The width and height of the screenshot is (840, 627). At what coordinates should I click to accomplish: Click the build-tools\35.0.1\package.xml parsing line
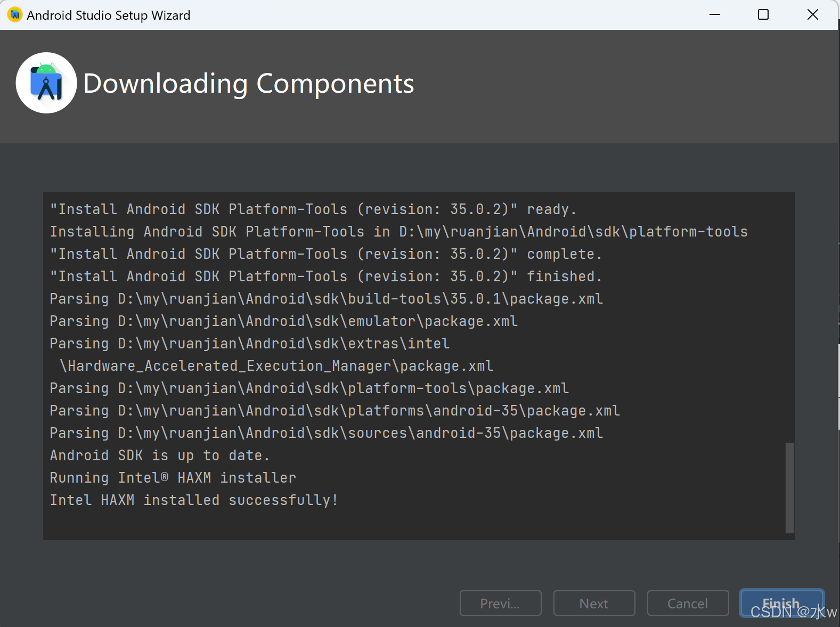click(326, 298)
